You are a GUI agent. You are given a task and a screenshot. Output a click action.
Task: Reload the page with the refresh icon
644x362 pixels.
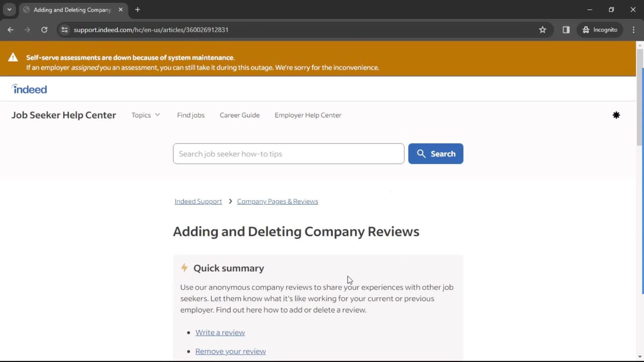pos(44,30)
